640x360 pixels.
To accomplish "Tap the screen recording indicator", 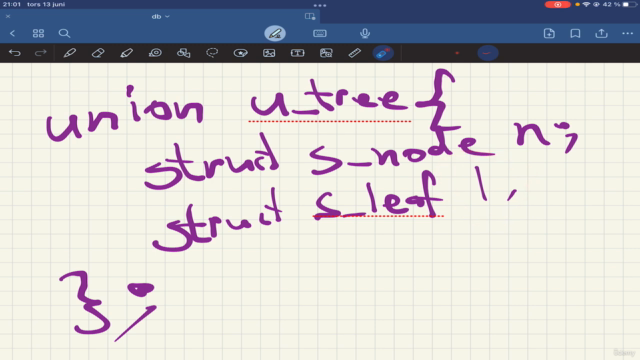I will 558,4.
